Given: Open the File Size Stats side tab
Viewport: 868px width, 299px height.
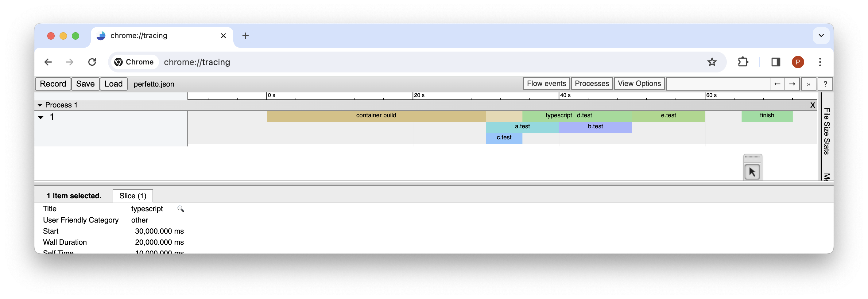Looking at the screenshot, I should click(826, 131).
